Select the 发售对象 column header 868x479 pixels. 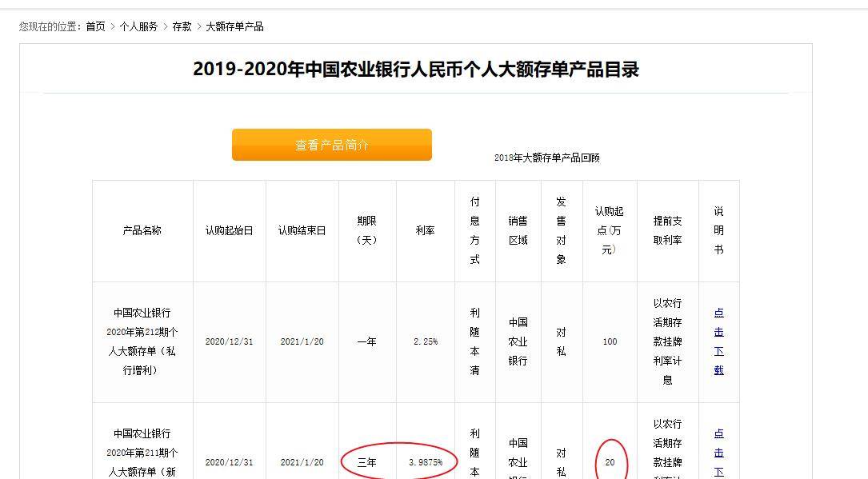coord(562,230)
